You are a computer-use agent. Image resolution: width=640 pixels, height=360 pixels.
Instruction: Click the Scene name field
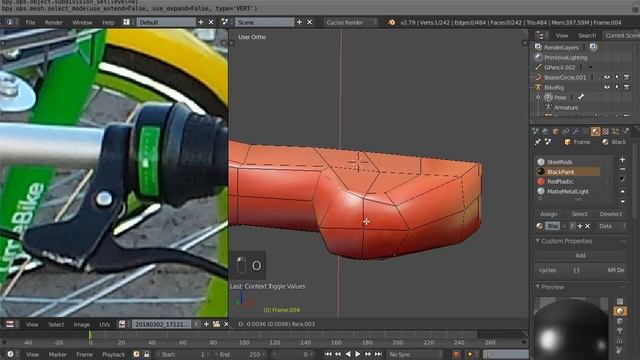pyautogui.click(x=264, y=22)
